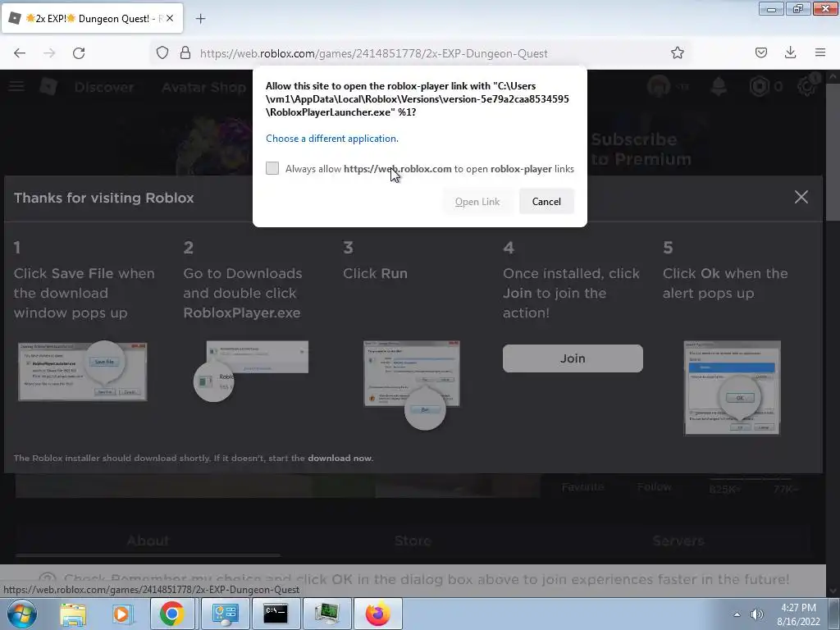This screenshot has height=630, width=840.
Task: Click the Ok alert step thumbnail
Action: [732, 388]
